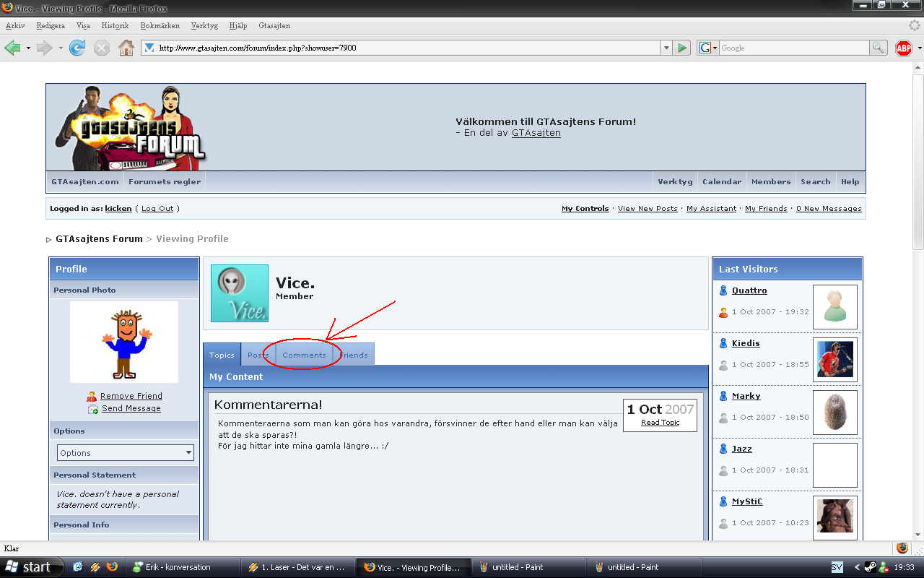The width and height of the screenshot is (924, 578).
Task: Click the Stop loading icon
Action: (102, 48)
